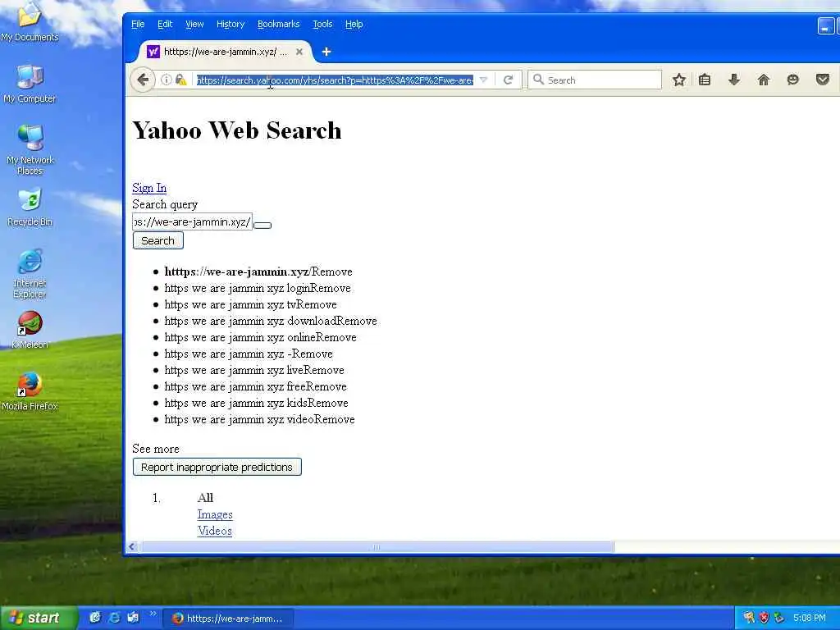Show bookmarks list icon in toolbar
The width and height of the screenshot is (840, 630).
pyautogui.click(x=705, y=80)
